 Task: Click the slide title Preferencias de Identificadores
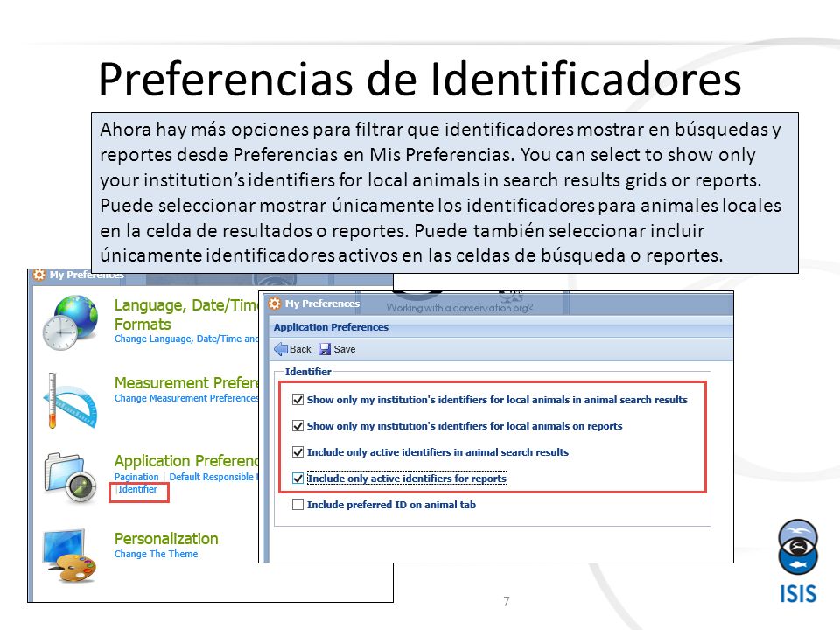point(419,79)
